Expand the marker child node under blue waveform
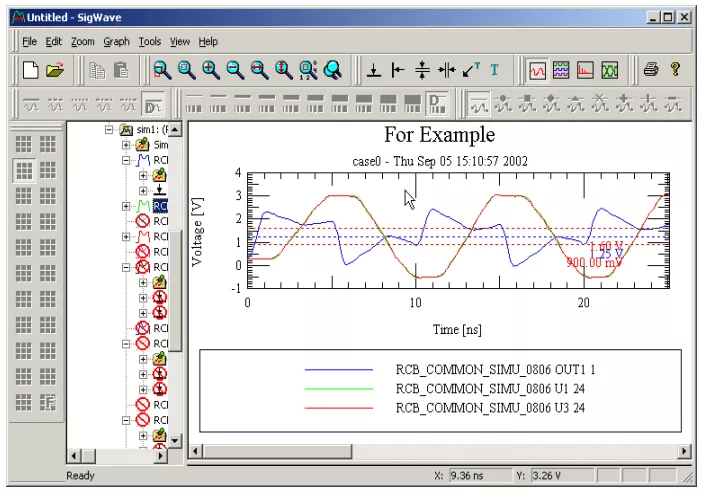Screen dimensions: 703x494 [x=143, y=191]
